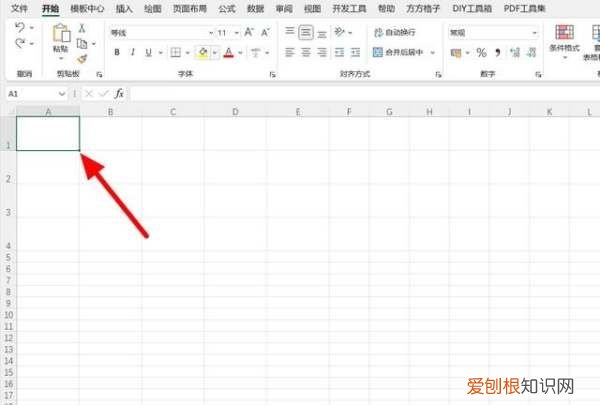Apply comma style
Image resolution: width=600 pixels, height=405 pixels.
pos(498,52)
